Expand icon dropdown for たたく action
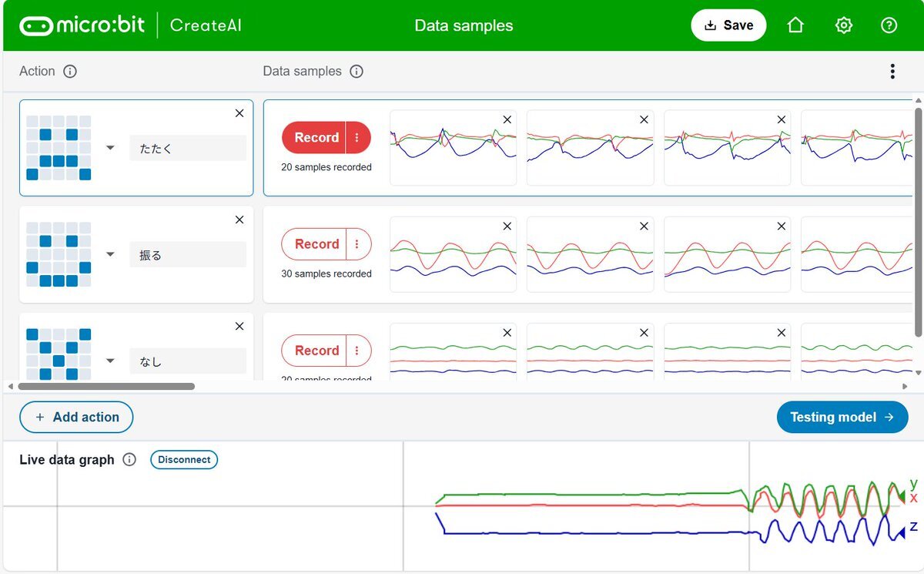The image size is (924, 574). point(110,148)
